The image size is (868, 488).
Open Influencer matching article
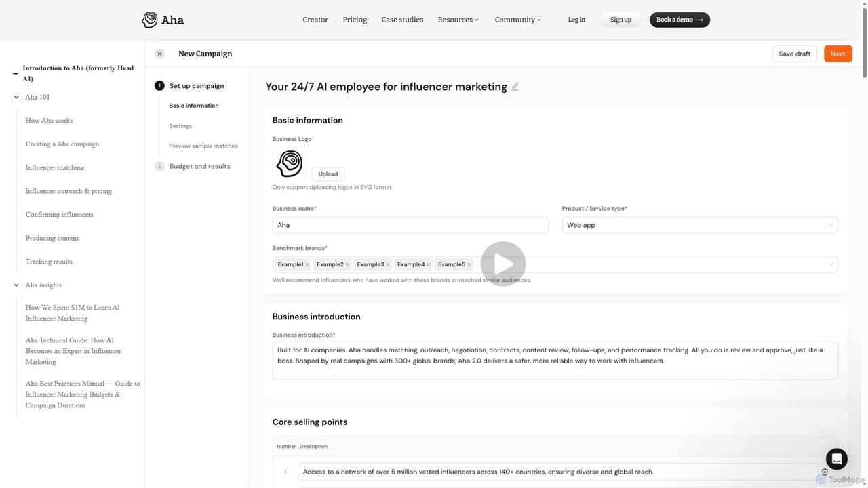coord(55,167)
